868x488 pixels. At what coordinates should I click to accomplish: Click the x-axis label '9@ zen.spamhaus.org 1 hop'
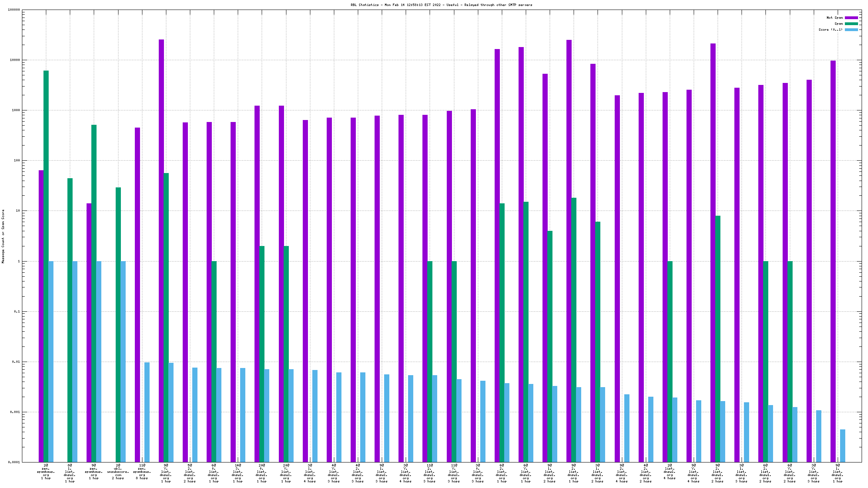(94, 472)
